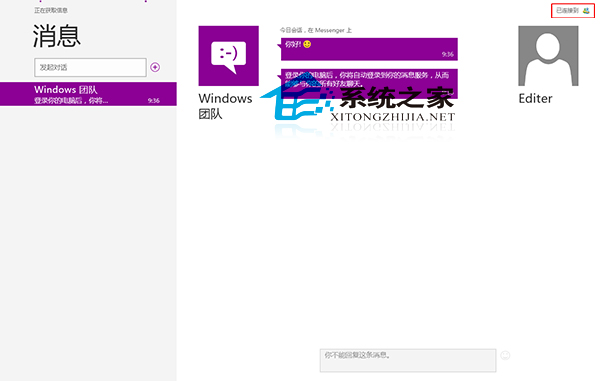Open the Editer profile picture
The image size is (600, 381).
(x=548, y=56)
